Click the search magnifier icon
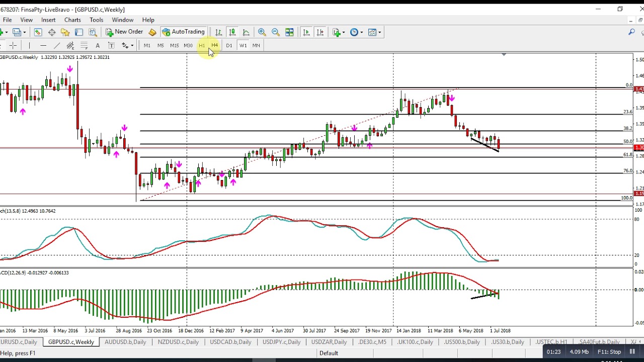Screen dimensions: 644x362 coord(631,32)
